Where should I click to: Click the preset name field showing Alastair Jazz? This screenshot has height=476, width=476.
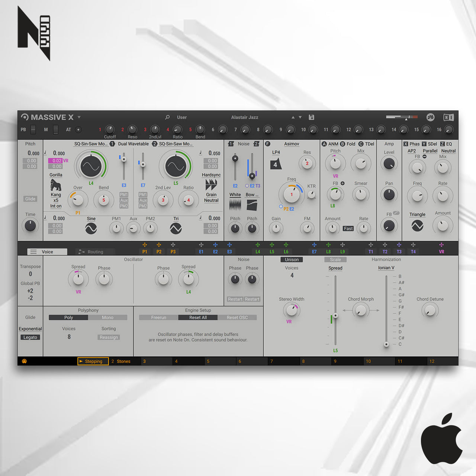(245, 117)
